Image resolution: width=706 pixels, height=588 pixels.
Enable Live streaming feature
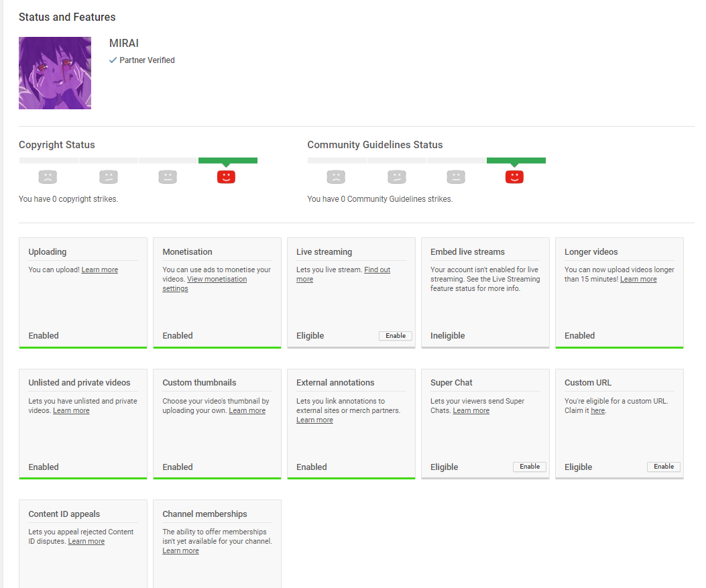tap(396, 335)
